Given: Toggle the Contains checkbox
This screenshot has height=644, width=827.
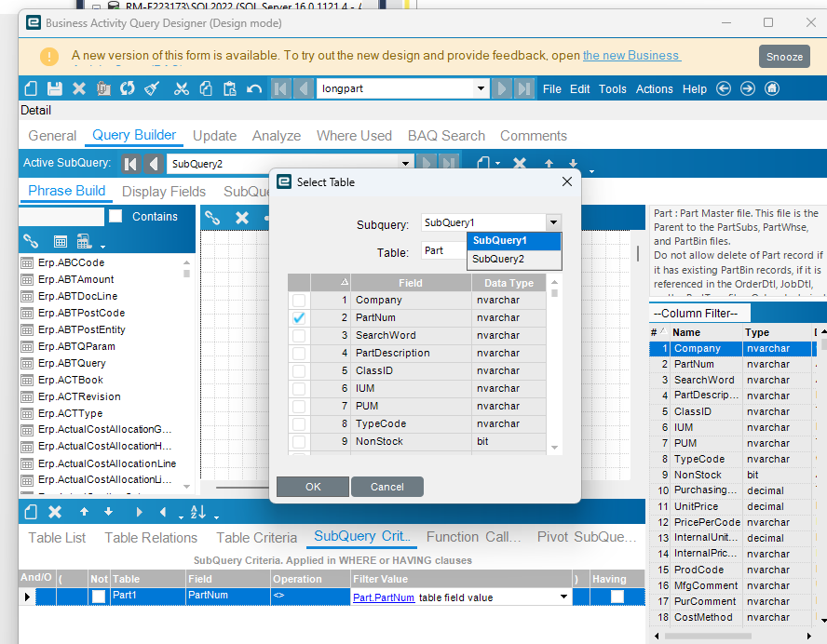Looking at the screenshot, I should pyautogui.click(x=115, y=216).
